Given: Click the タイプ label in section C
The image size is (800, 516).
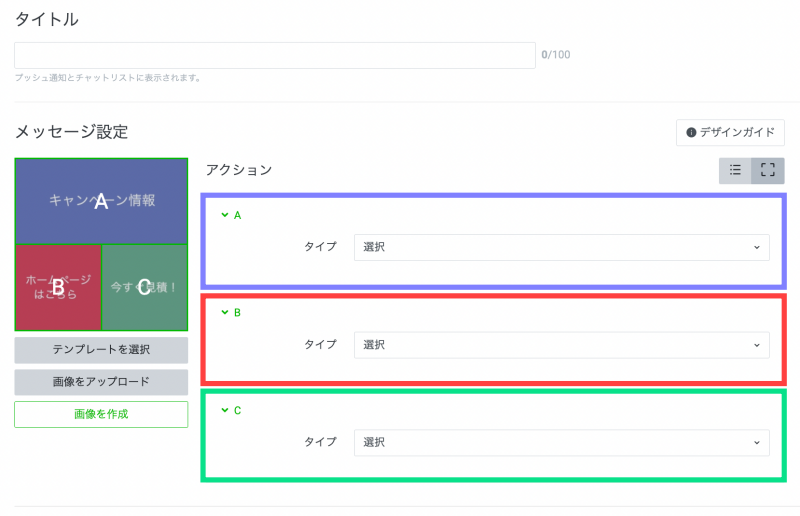Looking at the screenshot, I should tap(320, 442).
